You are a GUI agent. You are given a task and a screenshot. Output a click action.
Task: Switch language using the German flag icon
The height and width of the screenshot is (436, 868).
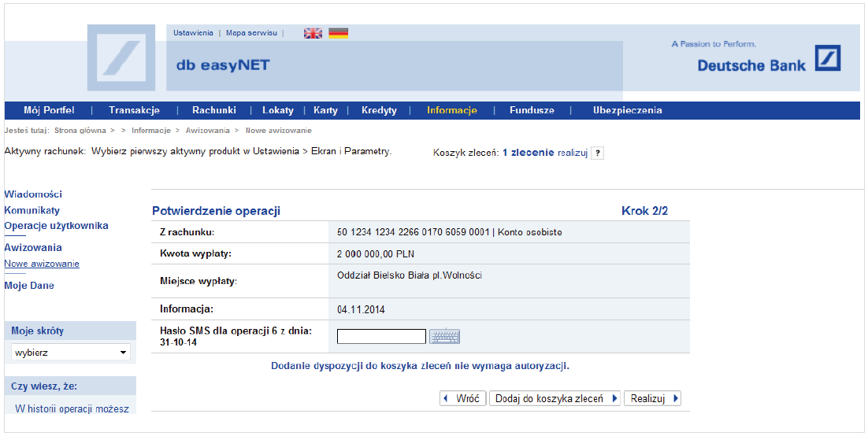338,33
